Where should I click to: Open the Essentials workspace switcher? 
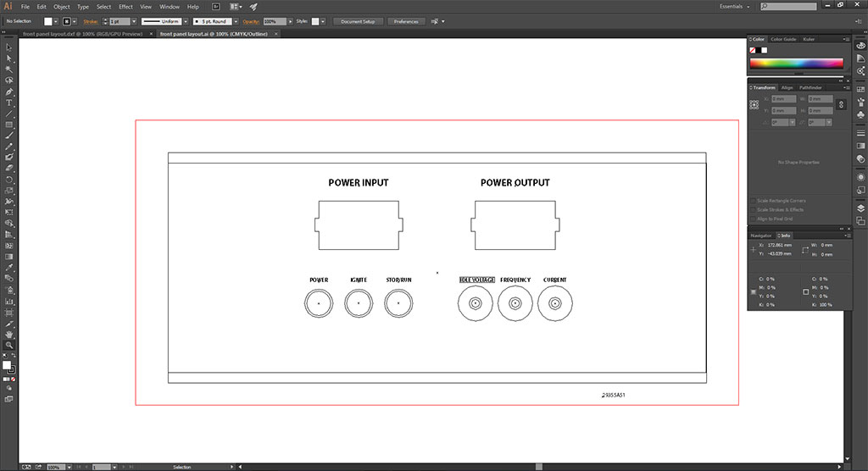[734, 7]
